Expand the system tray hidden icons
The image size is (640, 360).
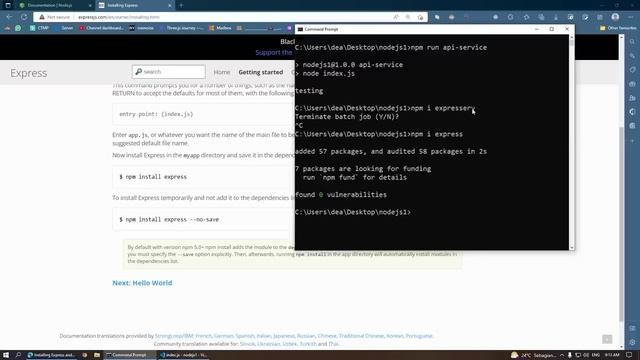(x=562, y=355)
